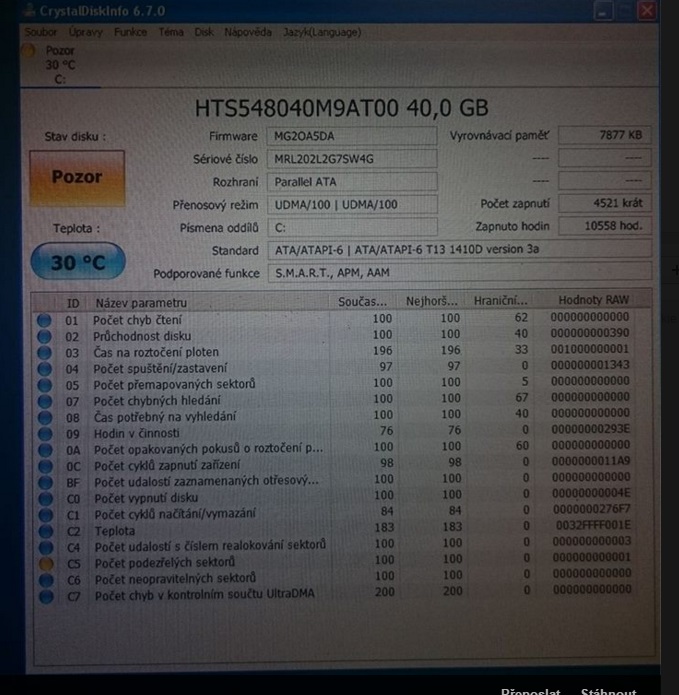Click RAW value 0000000276F7
This screenshot has height=695, width=679.
click(591, 509)
